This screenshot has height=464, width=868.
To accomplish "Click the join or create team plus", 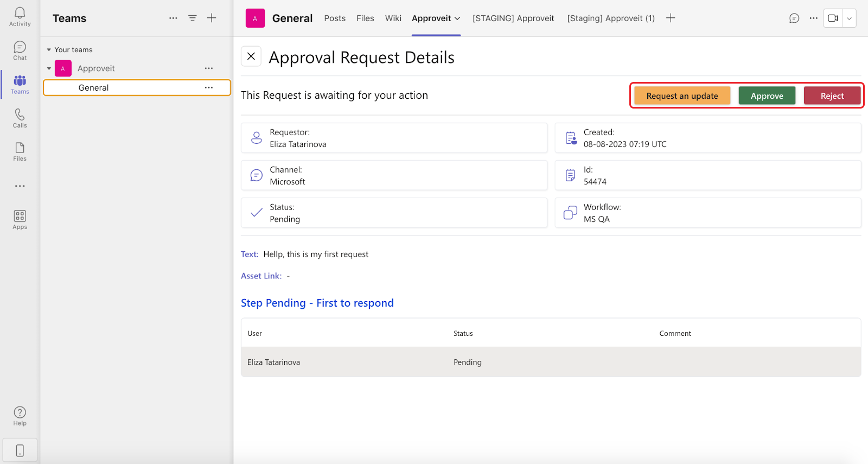I will (x=212, y=18).
